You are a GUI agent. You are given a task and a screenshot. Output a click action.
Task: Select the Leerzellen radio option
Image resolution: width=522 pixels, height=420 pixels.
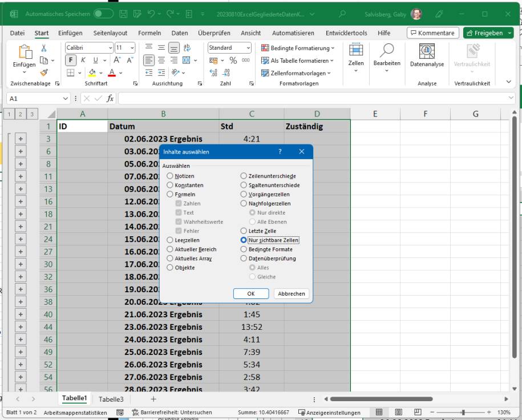(170, 240)
